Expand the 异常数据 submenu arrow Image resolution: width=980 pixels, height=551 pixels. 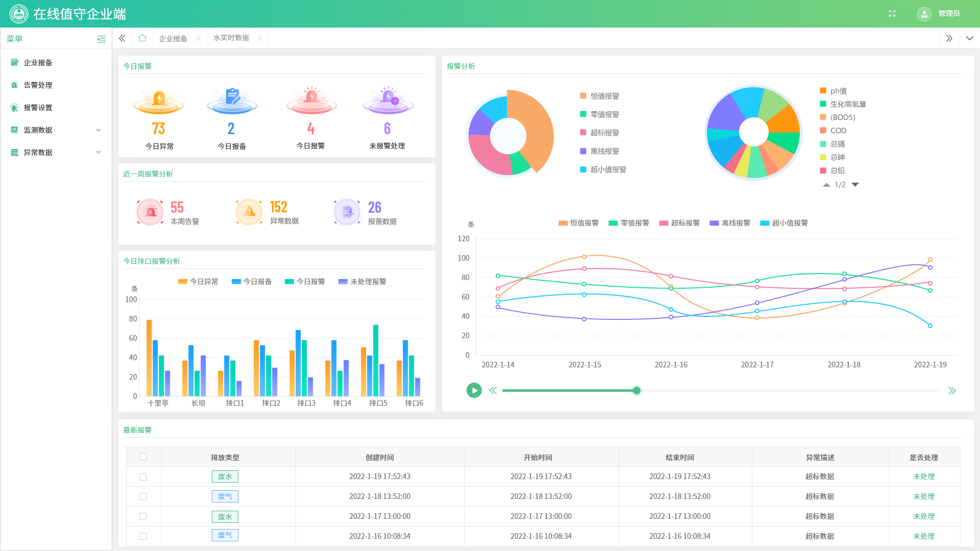99,153
